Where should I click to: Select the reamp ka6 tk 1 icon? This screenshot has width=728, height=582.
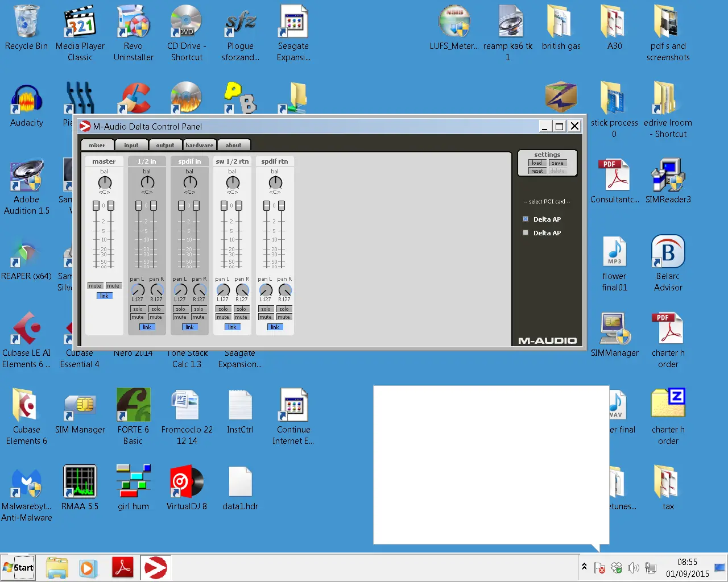(508, 34)
